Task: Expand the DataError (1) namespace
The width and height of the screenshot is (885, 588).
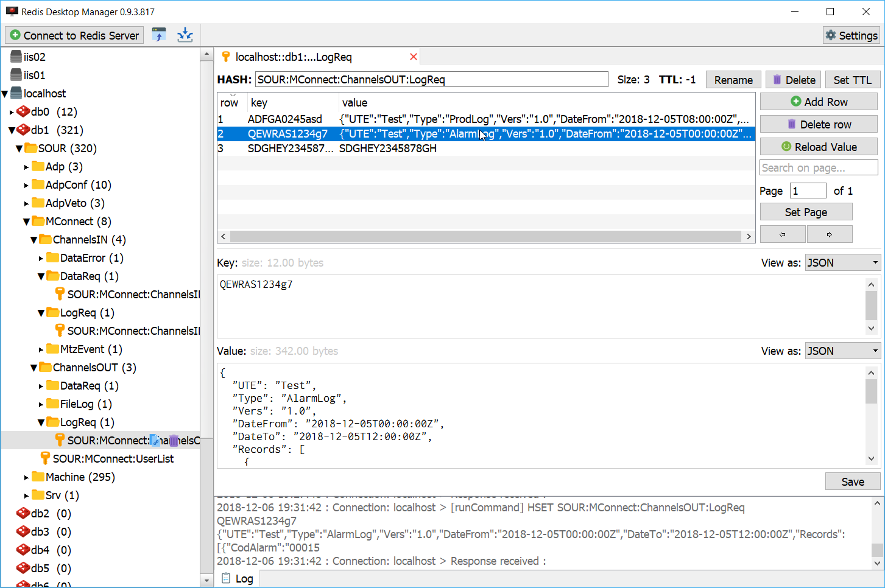Action: 41,258
